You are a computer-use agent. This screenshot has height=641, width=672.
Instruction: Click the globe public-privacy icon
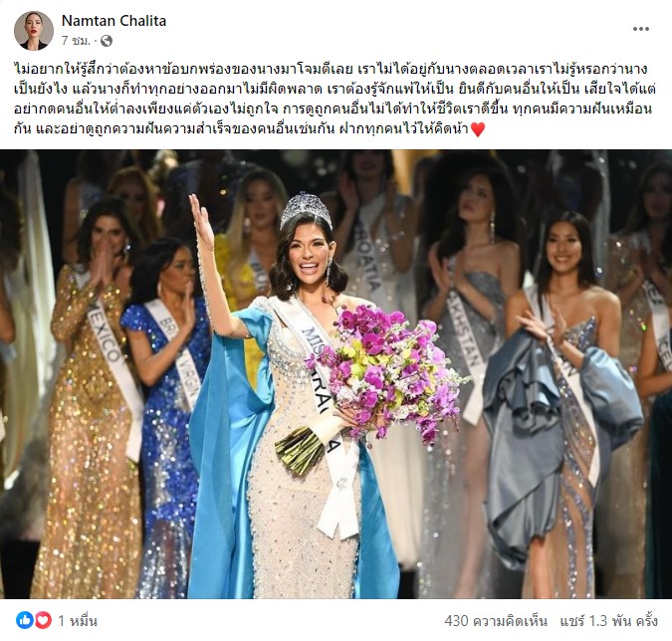coord(107,41)
